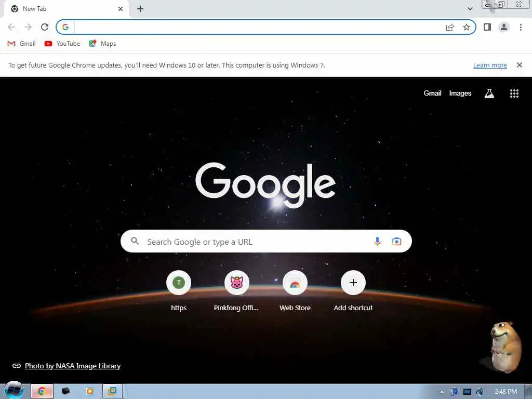Open the orange media player taskbar icon
This screenshot has height=399, width=532.
coord(89,392)
